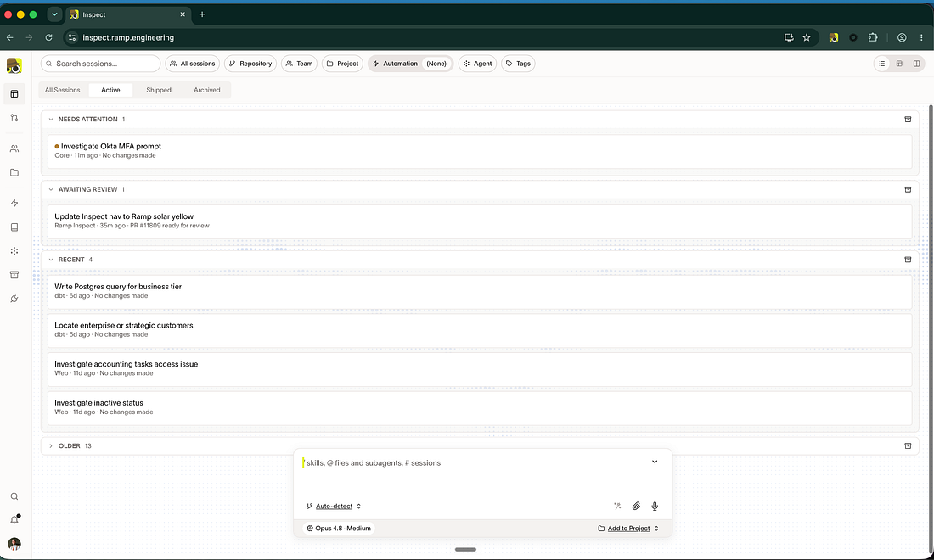Click the Search sessions field

101,64
